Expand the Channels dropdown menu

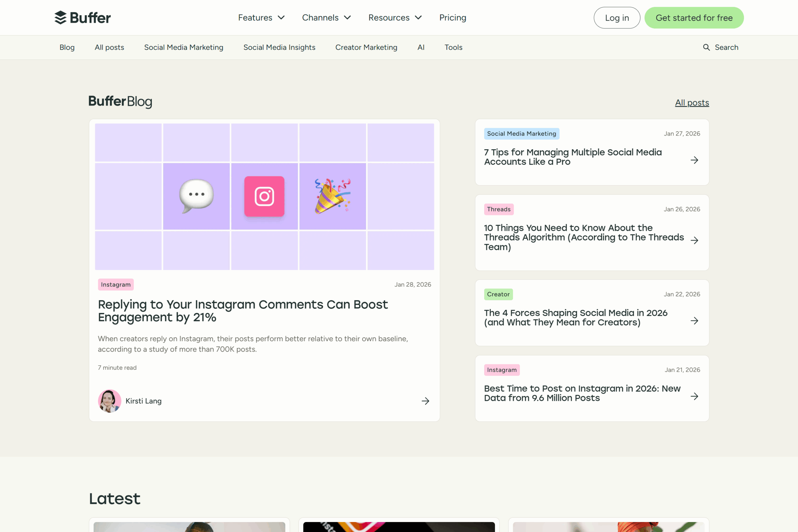click(x=326, y=18)
